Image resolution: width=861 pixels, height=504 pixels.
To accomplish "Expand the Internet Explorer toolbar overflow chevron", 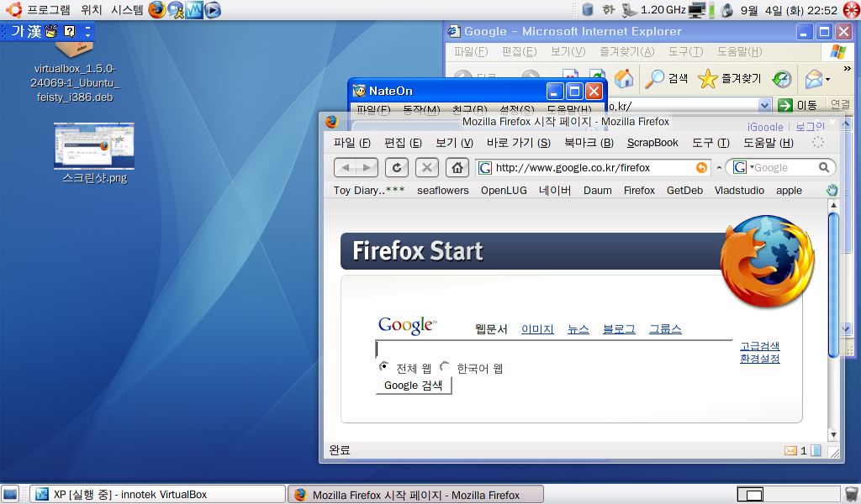I will [847, 69].
